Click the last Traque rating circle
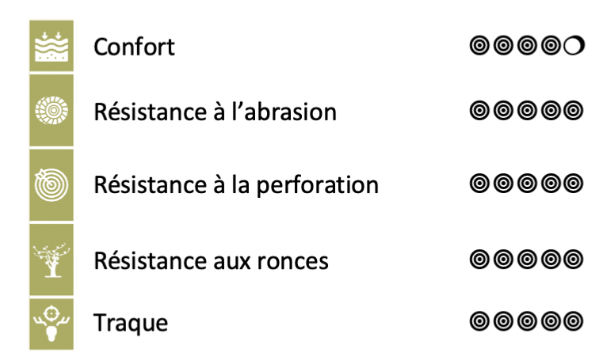Viewport: 599px width, 364px height. click(574, 321)
